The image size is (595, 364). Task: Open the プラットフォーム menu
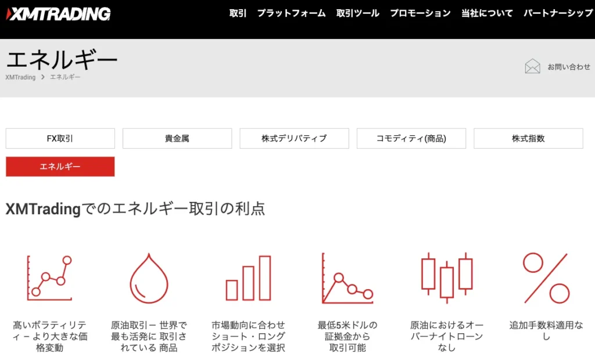[x=292, y=13]
